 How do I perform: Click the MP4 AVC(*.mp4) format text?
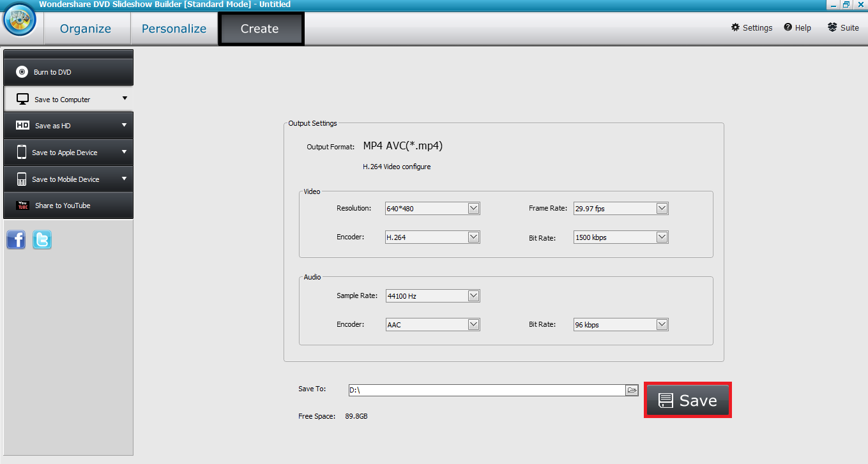403,146
